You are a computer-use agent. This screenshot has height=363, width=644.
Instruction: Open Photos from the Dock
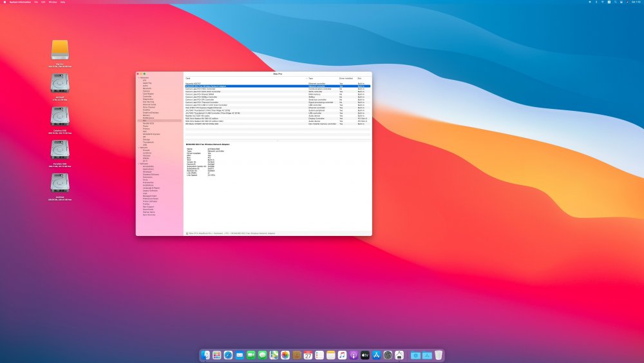coord(285,355)
